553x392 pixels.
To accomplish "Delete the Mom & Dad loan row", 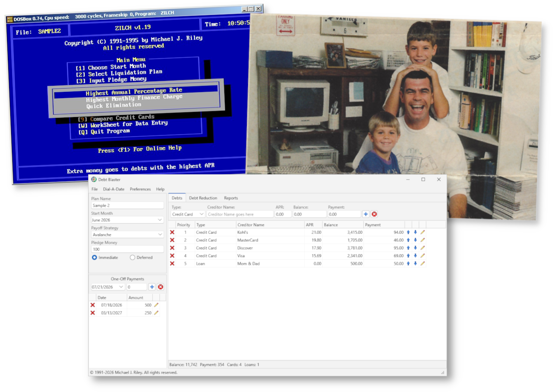I will [172, 264].
